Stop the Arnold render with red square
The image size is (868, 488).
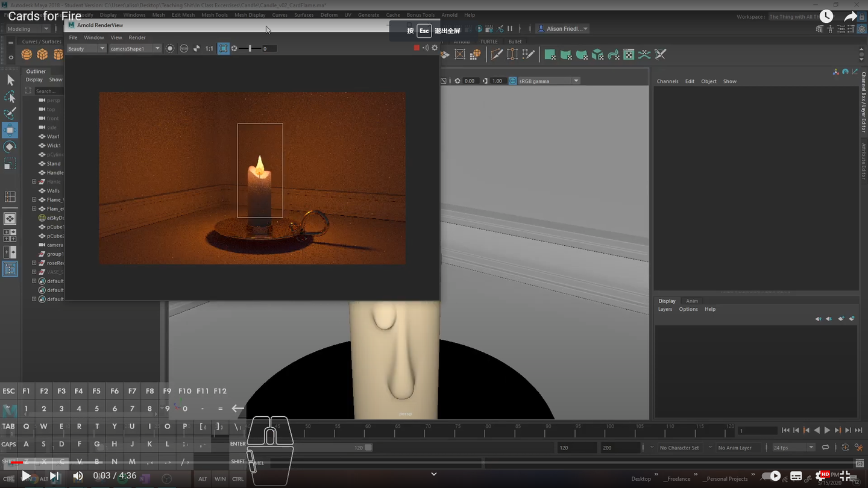[x=416, y=48]
